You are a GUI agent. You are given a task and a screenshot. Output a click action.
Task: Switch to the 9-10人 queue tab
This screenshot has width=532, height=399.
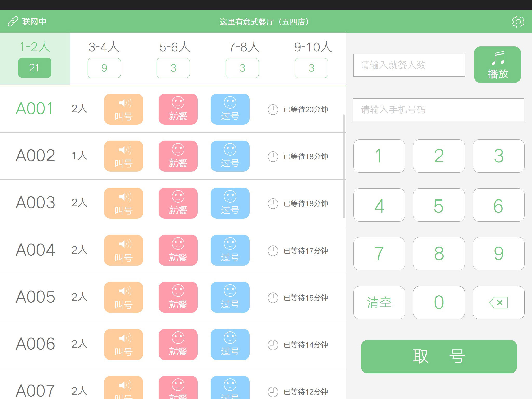pyautogui.click(x=311, y=59)
